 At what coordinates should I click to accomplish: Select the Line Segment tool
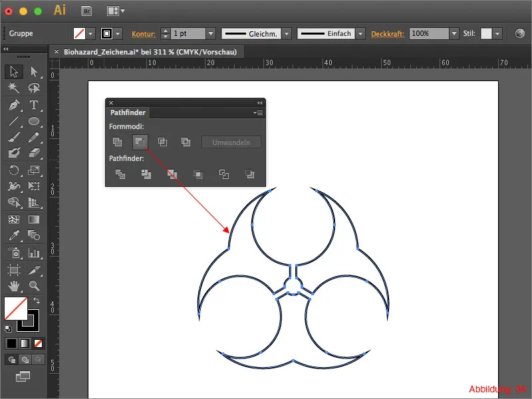click(14, 121)
